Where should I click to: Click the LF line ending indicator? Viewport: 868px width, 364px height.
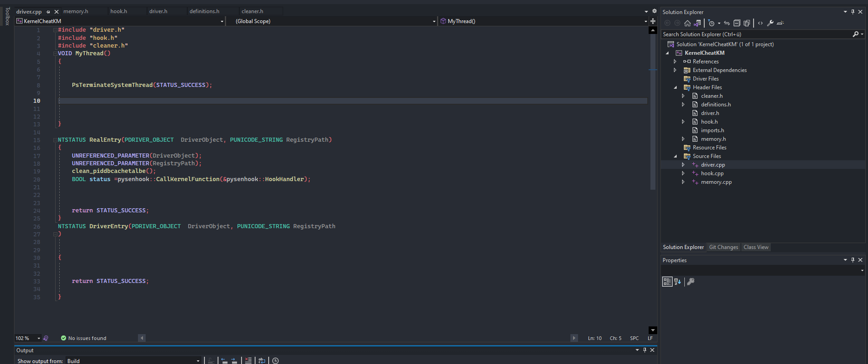[650, 338]
